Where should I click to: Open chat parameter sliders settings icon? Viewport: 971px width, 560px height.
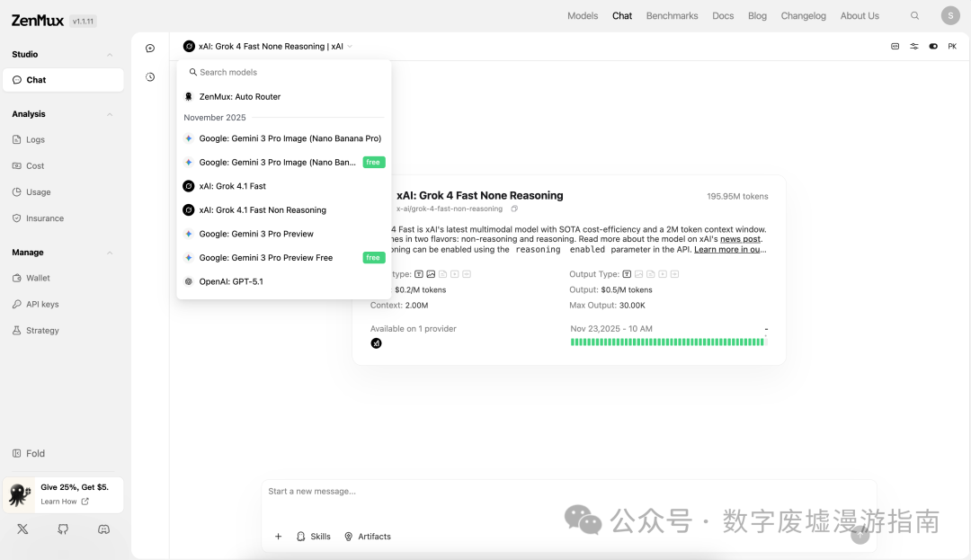tap(914, 47)
